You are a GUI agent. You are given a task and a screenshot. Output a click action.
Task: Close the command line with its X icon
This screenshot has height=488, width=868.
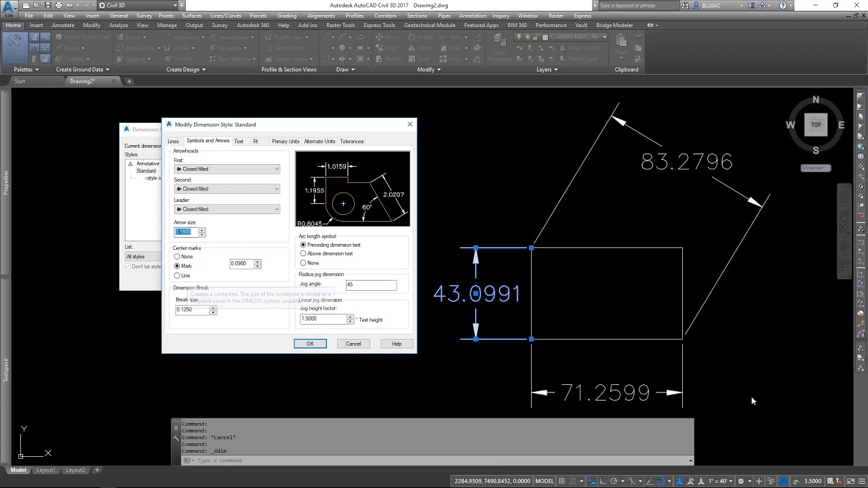(x=176, y=428)
